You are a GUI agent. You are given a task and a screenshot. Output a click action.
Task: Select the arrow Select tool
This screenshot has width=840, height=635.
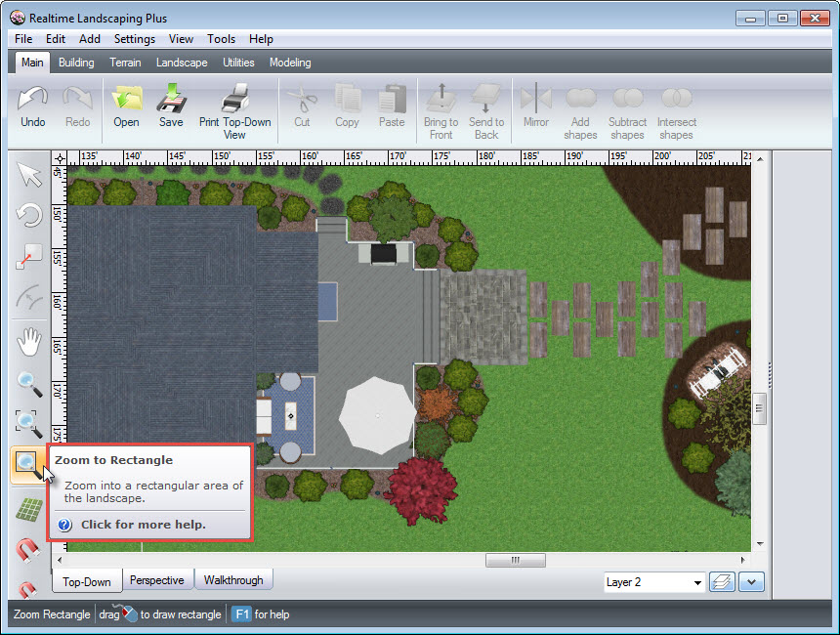pos(29,174)
